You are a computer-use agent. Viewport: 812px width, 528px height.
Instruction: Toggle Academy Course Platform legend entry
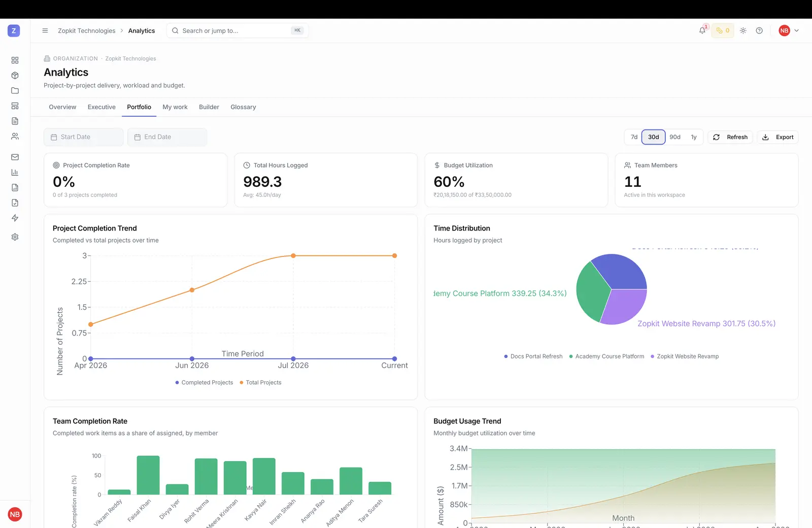[x=606, y=356]
